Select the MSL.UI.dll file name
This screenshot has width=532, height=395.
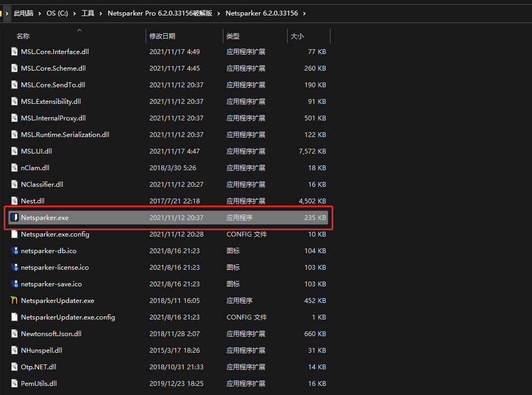(x=36, y=151)
